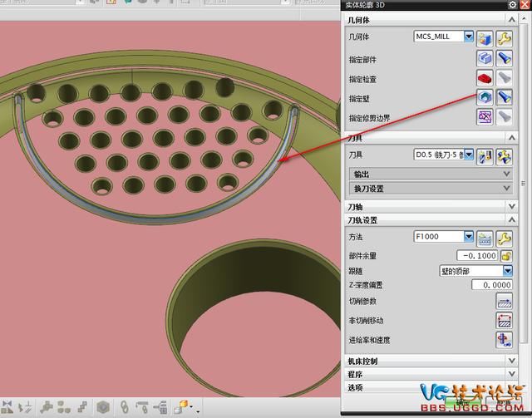
Task: Click the chain link with arrow icon
Action: [x=142, y=406]
